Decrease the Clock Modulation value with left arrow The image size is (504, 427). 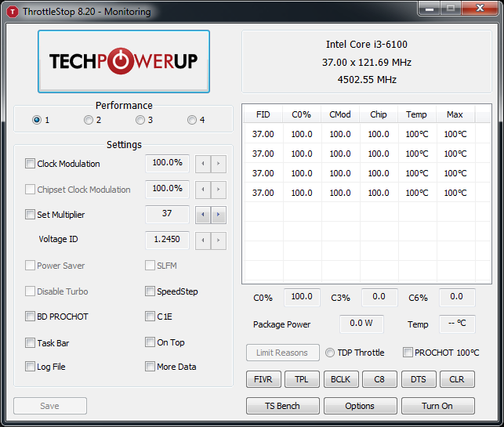[x=203, y=164]
